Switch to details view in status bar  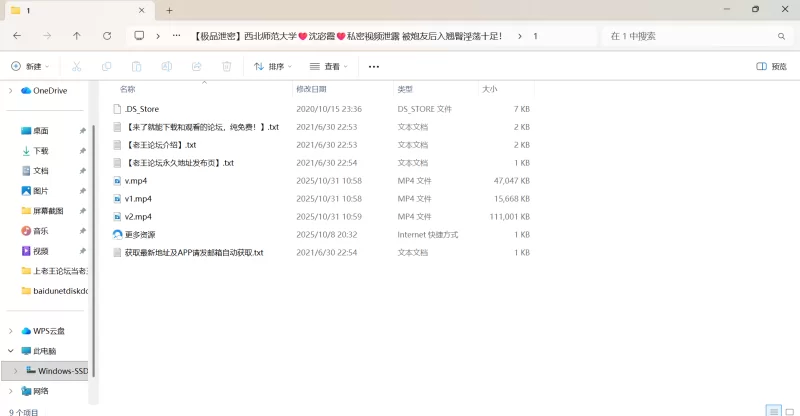(x=772, y=410)
